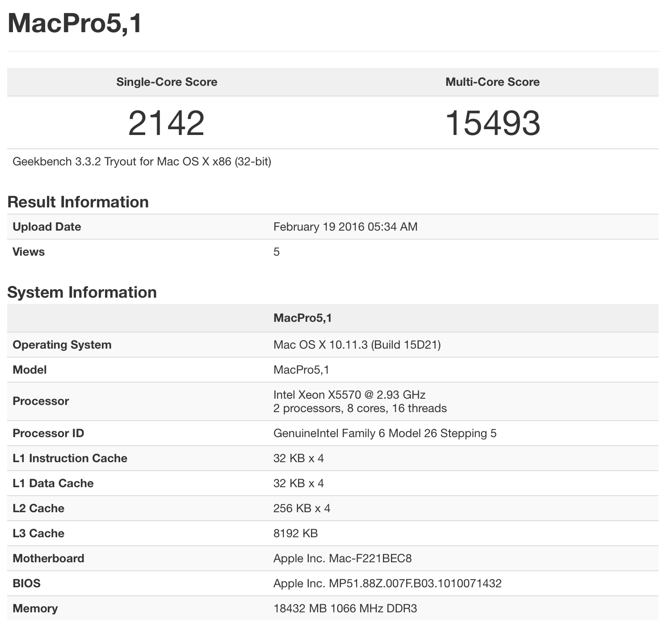The height and width of the screenshot is (632, 672).
Task: Click the Processor row label
Action: point(41,401)
